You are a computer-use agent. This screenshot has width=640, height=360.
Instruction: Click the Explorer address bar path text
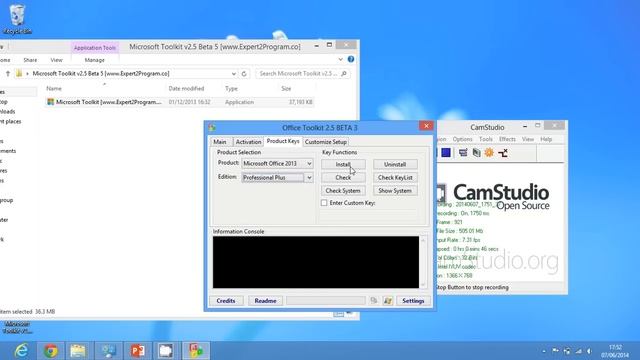click(101, 73)
